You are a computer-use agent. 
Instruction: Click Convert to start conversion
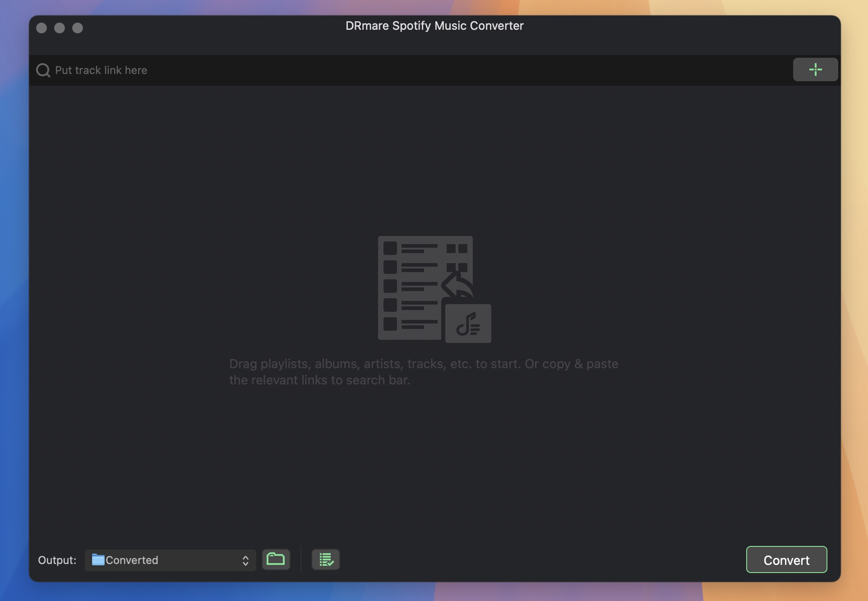click(x=786, y=559)
